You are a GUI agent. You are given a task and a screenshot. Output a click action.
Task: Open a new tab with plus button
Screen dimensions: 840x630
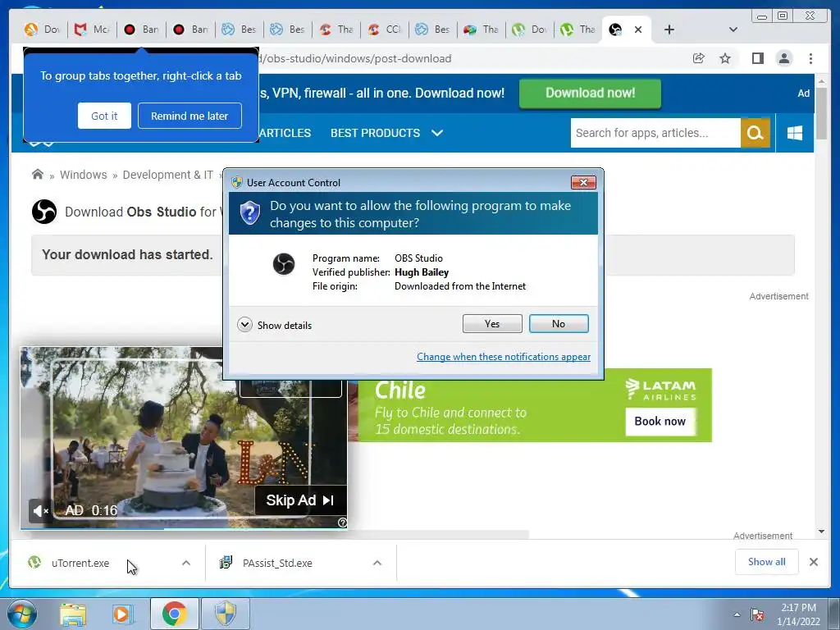click(x=669, y=30)
